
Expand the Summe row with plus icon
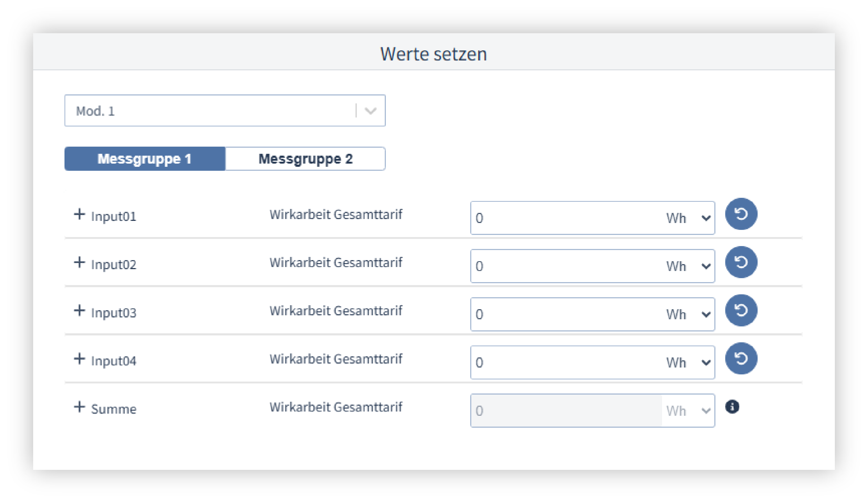[x=80, y=407]
